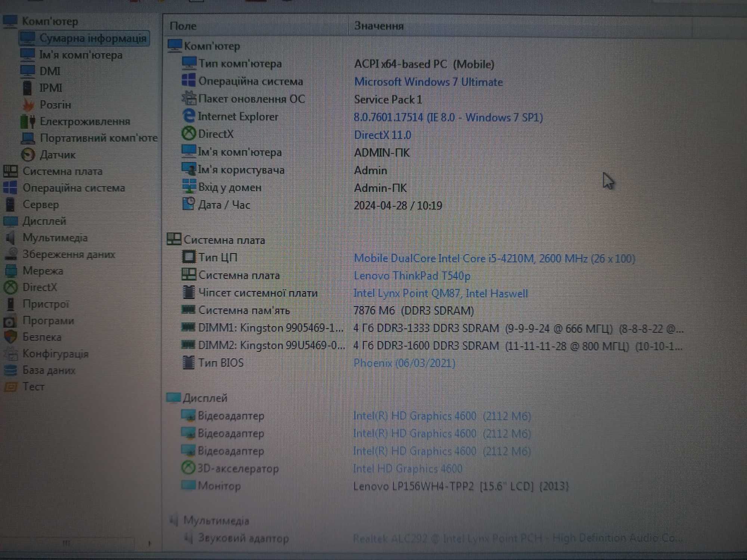
Task: Click the ADMIN-ПК computer name value
Action: [x=382, y=152]
